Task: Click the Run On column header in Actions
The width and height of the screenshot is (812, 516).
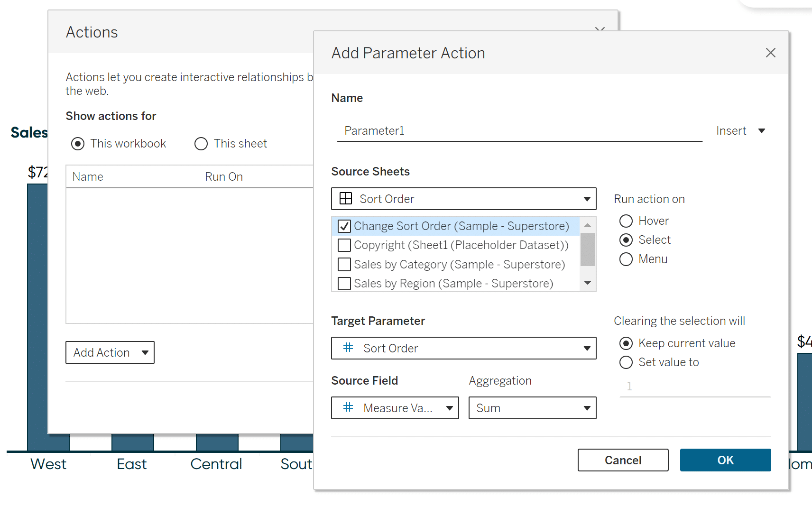Action: pyautogui.click(x=224, y=177)
